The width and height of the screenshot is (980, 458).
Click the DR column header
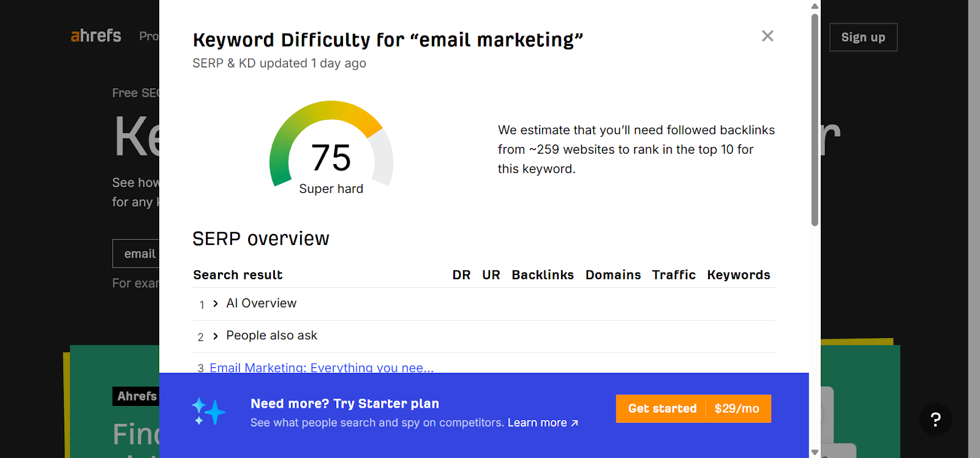[461, 275]
